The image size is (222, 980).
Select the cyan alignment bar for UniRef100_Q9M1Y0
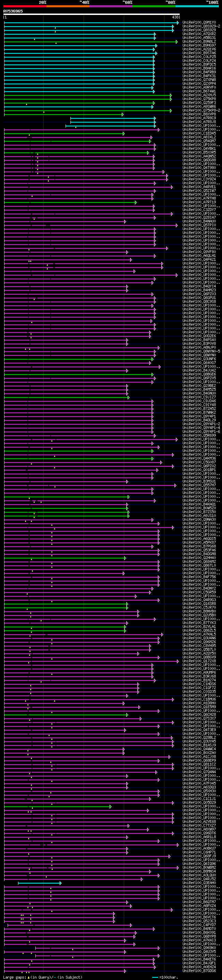[92, 23]
